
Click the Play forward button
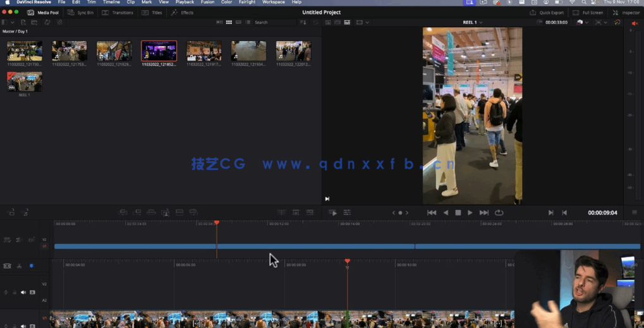[470, 212]
